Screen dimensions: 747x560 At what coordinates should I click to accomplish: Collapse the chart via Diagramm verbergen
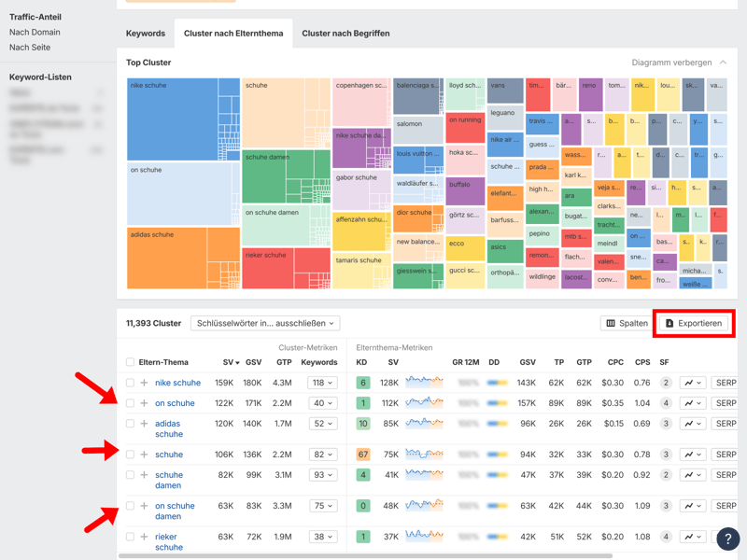(679, 63)
